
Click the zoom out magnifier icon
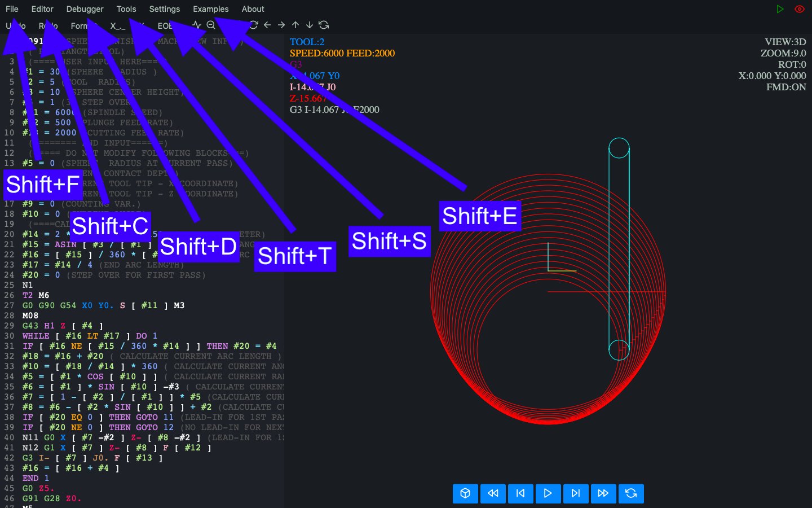click(x=211, y=25)
